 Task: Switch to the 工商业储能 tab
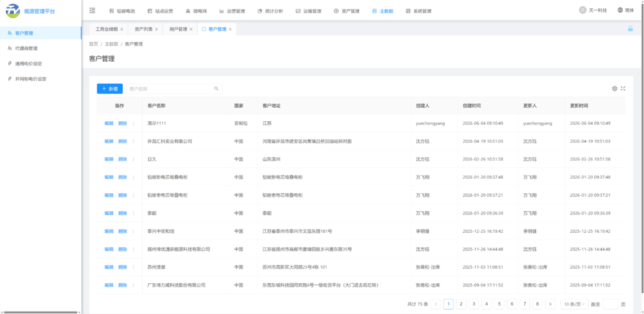(106, 29)
